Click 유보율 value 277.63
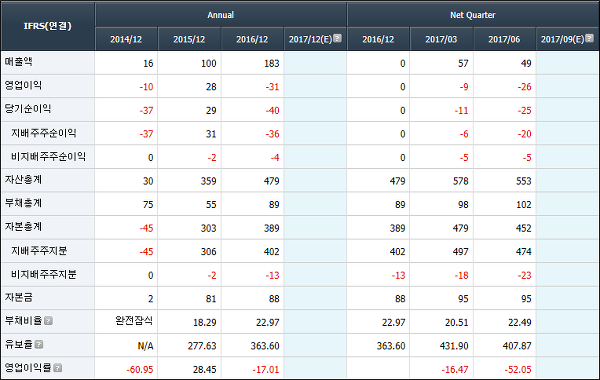This screenshot has width=600, height=380. 202,346
